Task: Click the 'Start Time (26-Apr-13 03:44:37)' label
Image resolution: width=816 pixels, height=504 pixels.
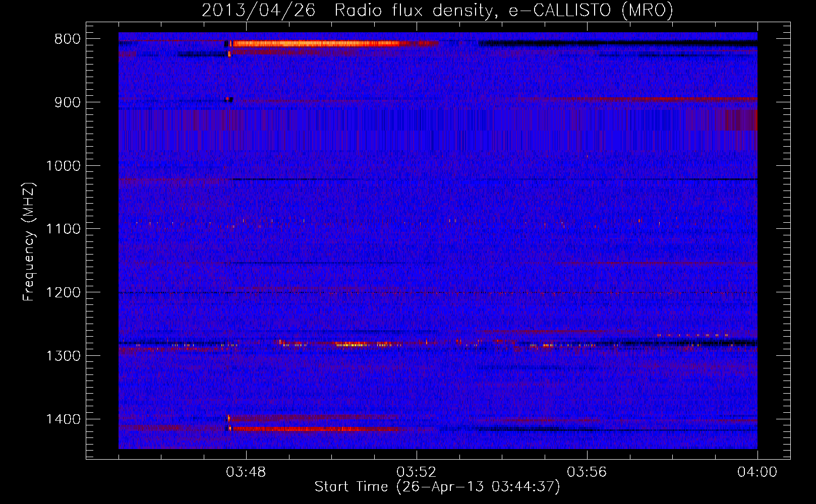Action: (x=437, y=487)
